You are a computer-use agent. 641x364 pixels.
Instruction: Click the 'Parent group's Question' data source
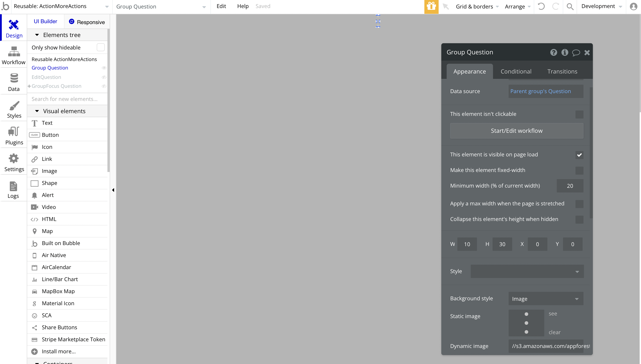coord(540,91)
